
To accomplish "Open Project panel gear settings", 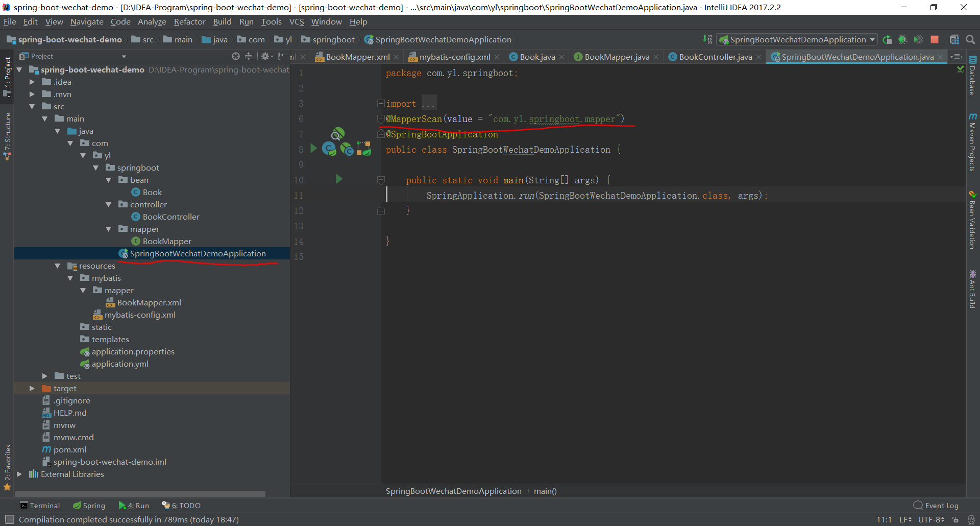I will coord(266,56).
